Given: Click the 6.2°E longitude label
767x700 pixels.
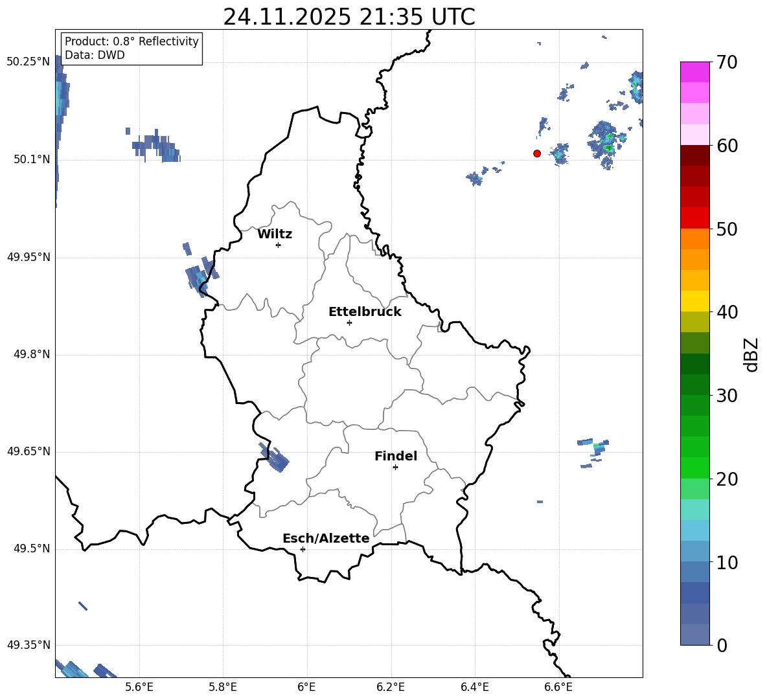Looking at the screenshot, I should point(391,687).
